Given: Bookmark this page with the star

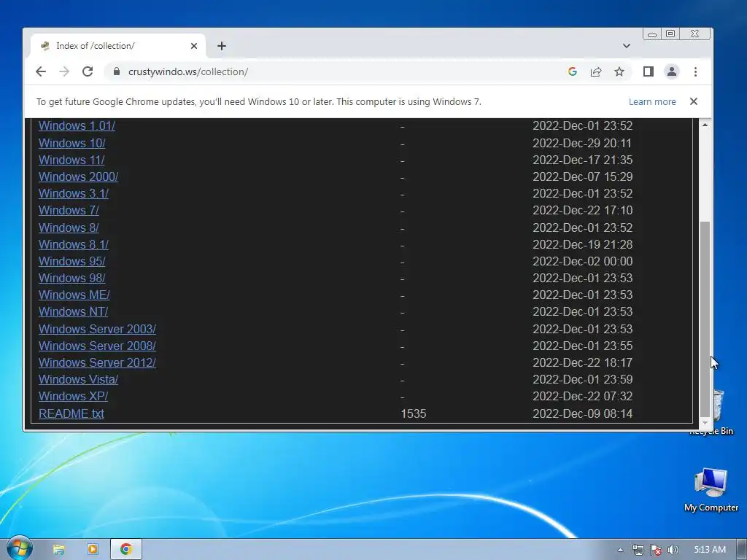Looking at the screenshot, I should tap(619, 71).
